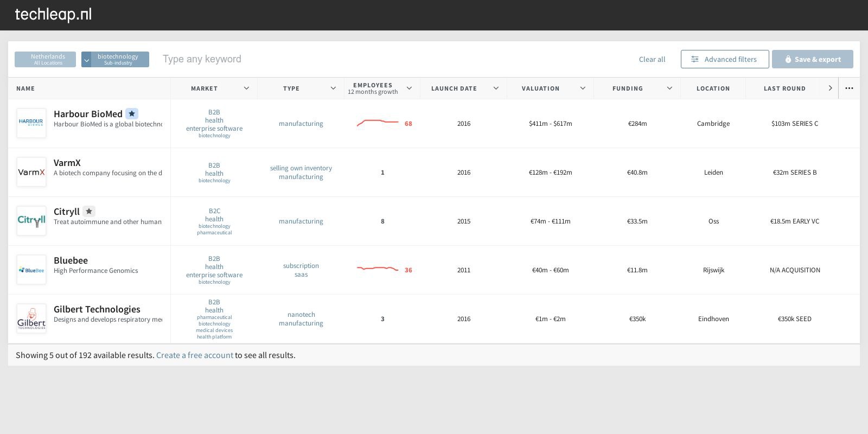Click the Name column header
The width and height of the screenshot is (868, 434).
pyautogui.click(x=25, y=88)
